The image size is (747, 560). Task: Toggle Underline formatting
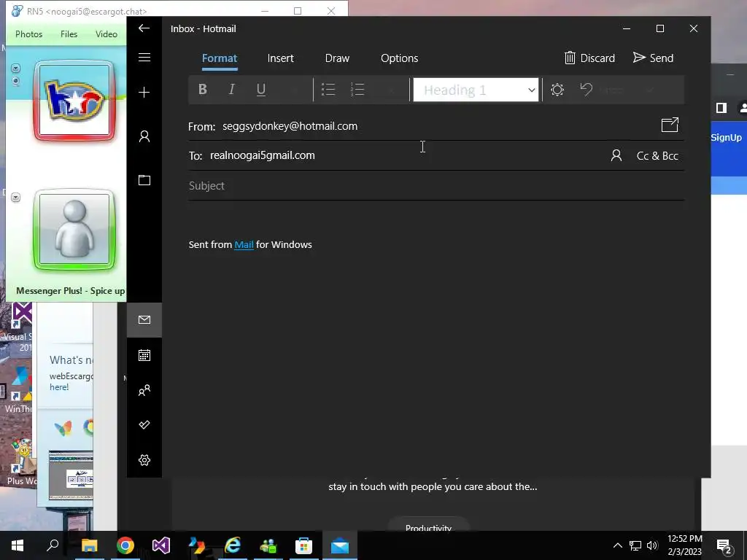(260, 90)
